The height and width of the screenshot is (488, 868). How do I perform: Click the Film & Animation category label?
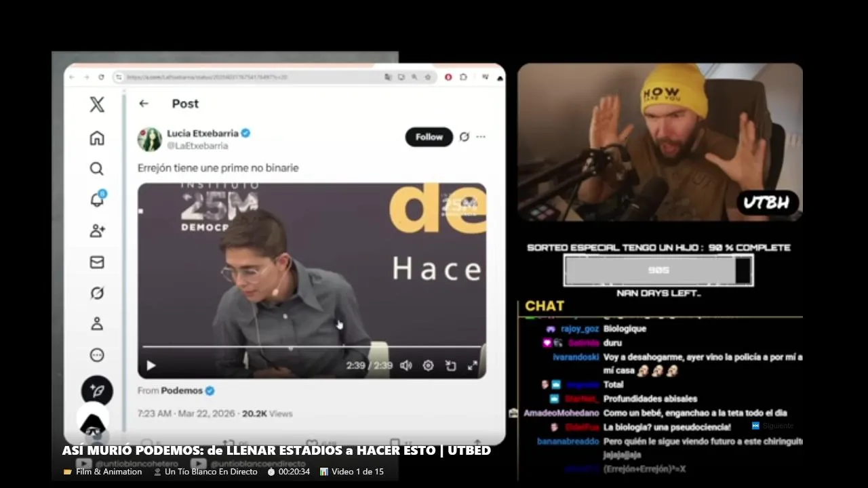click(x=108, y=472)
